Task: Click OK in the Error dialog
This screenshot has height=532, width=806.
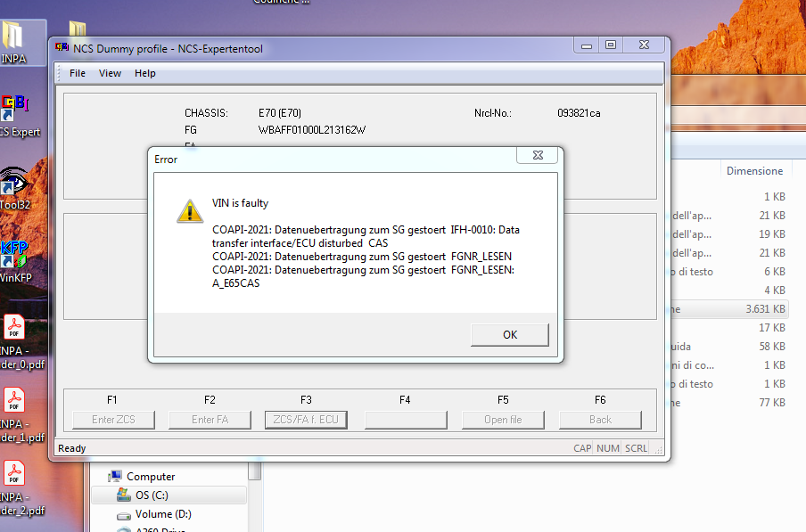Action: pos(509,335)
